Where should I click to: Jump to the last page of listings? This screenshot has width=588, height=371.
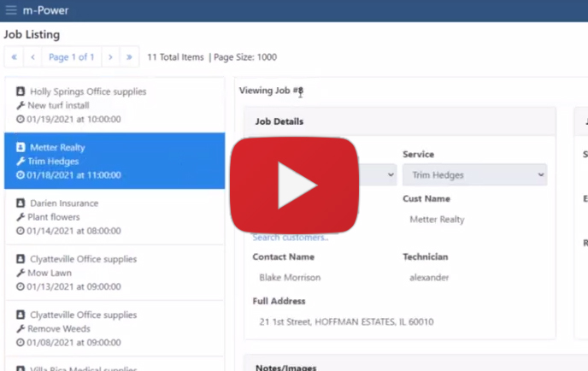[x=129, y=57]
